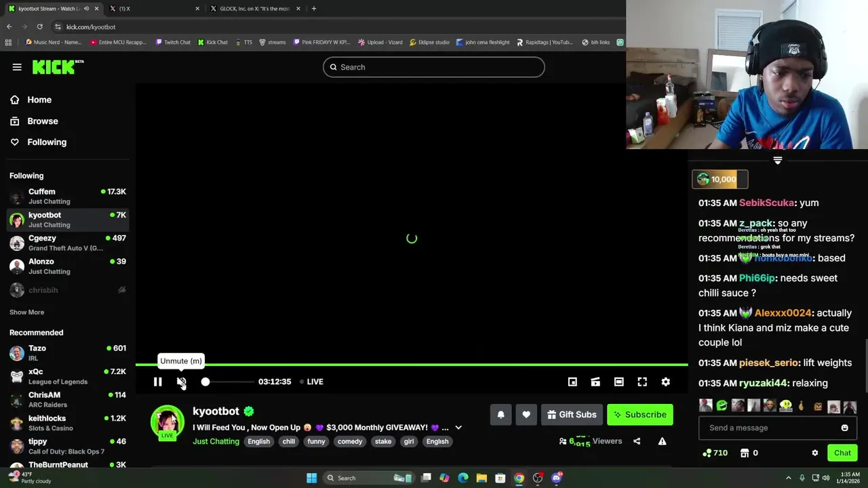
Task: Open Cuffem's channel in Following list
Action: click(x=68, y=197)
